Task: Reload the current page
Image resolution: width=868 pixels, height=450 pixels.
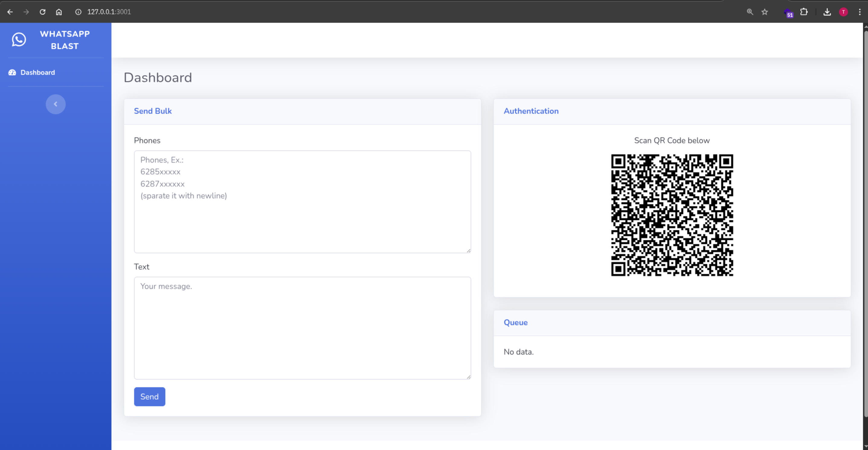Action: (x=43, y=12)
